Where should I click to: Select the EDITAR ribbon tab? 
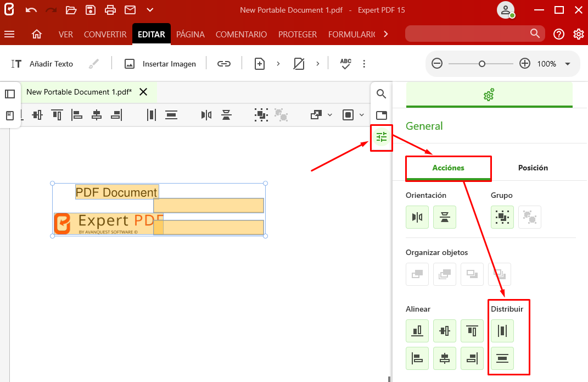pos(152,35)
